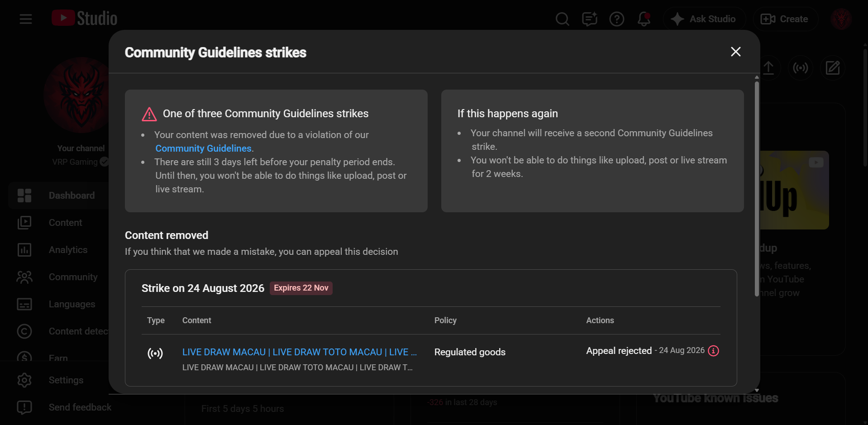Click the Send feedback exclamation icon
Screen dimensions: 868x425
(24, 407)
